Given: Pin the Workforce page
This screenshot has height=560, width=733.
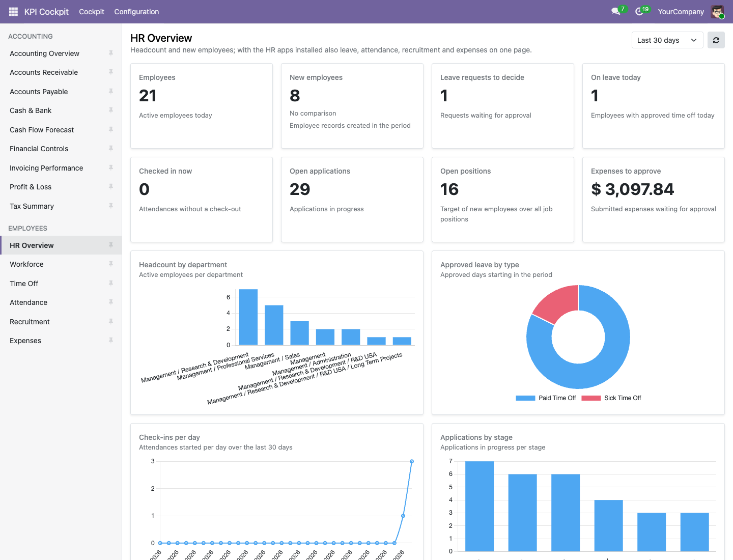Looking at the screenshot, I should [111, 264].
